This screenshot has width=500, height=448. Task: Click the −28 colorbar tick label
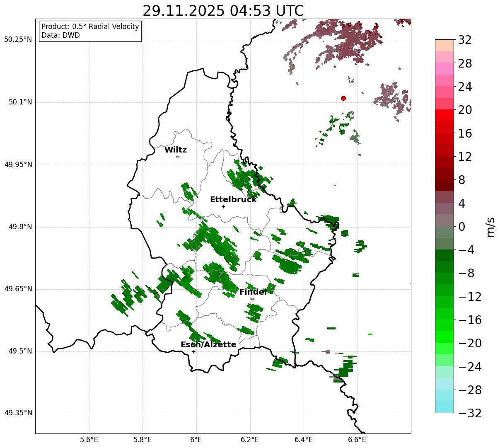click(470, 390)
